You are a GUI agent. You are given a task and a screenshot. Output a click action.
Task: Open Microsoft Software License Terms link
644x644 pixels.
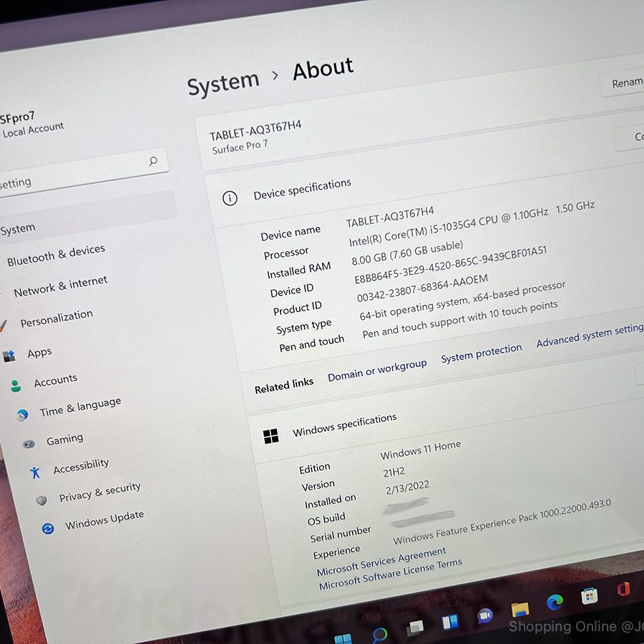tap(390, 574)
